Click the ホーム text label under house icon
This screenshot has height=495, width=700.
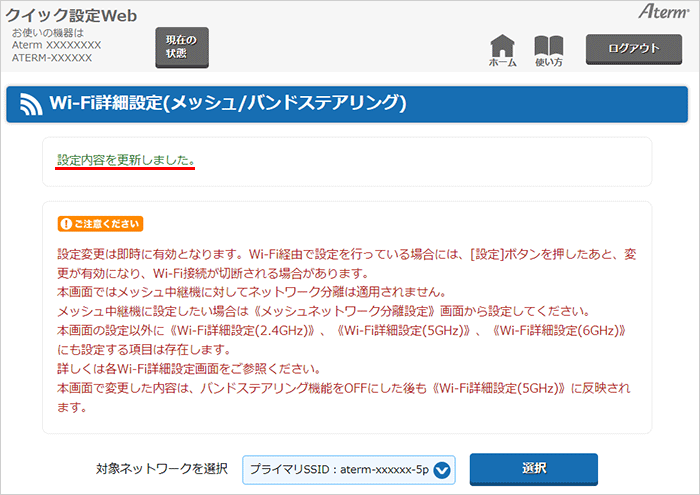502,63
